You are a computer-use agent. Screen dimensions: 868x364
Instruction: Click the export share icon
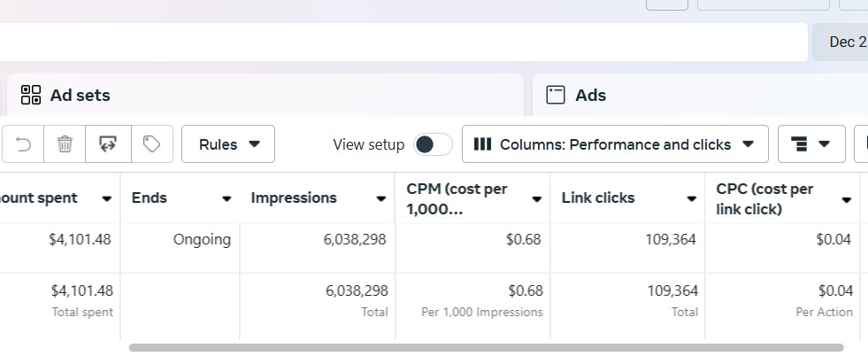click(108, 143)
